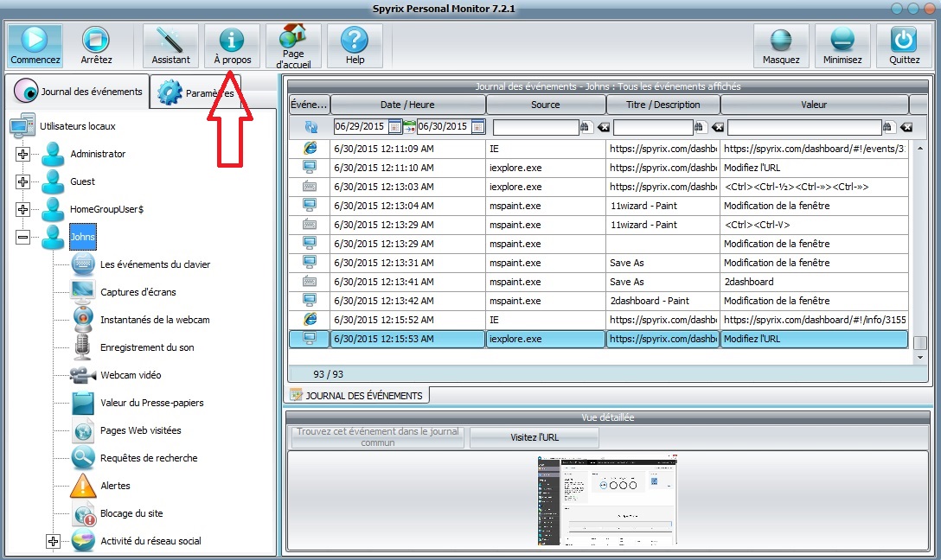Open Instantanés de la webcam
The height and width of the screenshot is (560, 941).
(155, 320)
